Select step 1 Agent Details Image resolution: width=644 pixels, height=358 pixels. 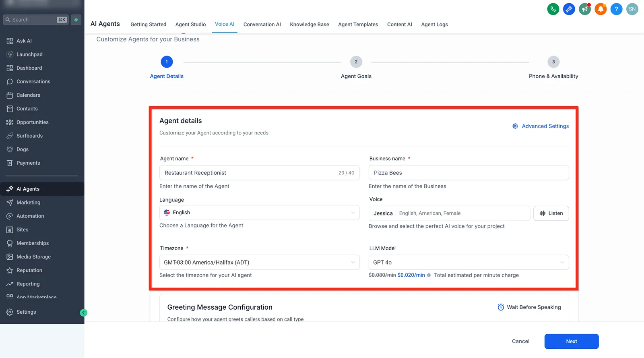point(167,62)
